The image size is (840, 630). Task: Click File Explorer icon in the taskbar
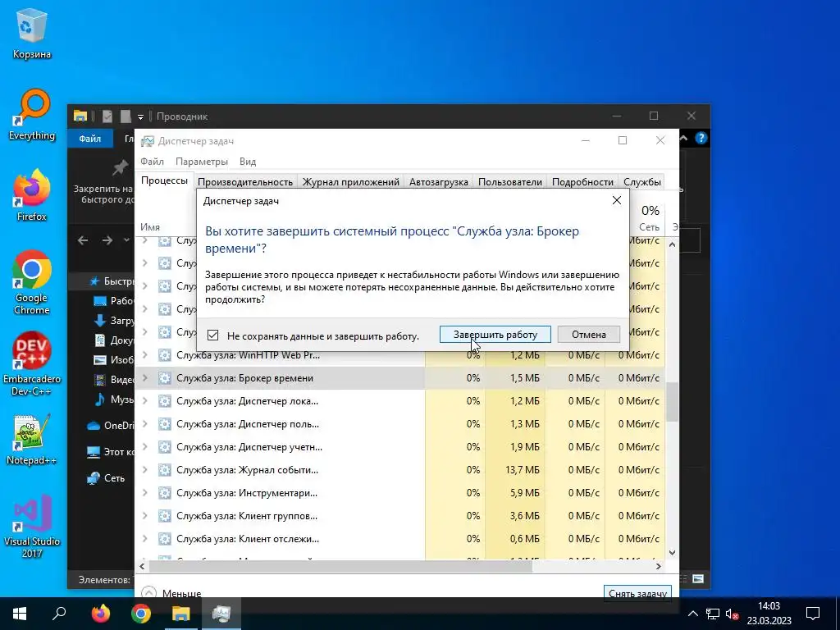181,614
